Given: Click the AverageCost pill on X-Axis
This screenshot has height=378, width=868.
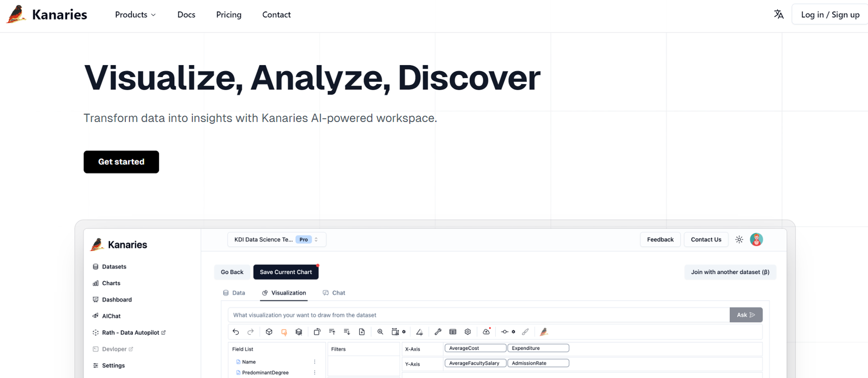Looking at the screenshot, I should coord(475,348).
